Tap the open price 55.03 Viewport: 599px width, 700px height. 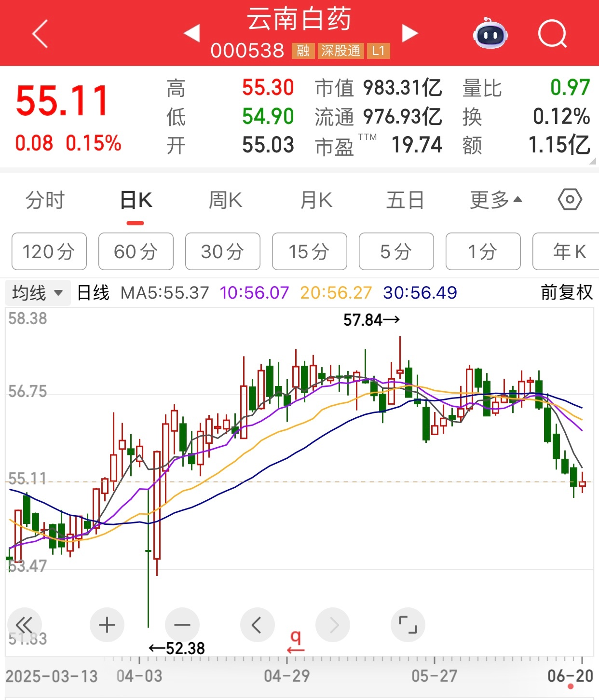point(268,145)
